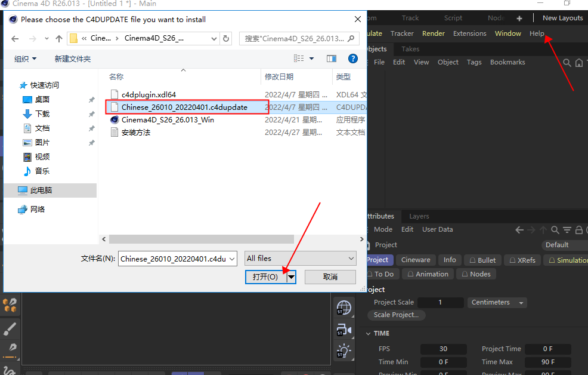This screenshot has height=375, width=588.
Task: Open the view options dropdown arrow
Action: [x=311, y=59]
